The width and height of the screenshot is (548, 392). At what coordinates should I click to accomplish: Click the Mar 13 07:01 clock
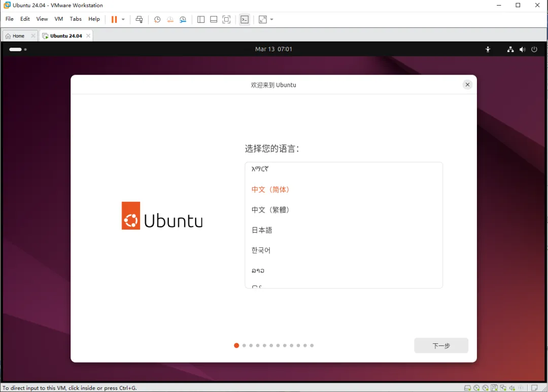273,49
